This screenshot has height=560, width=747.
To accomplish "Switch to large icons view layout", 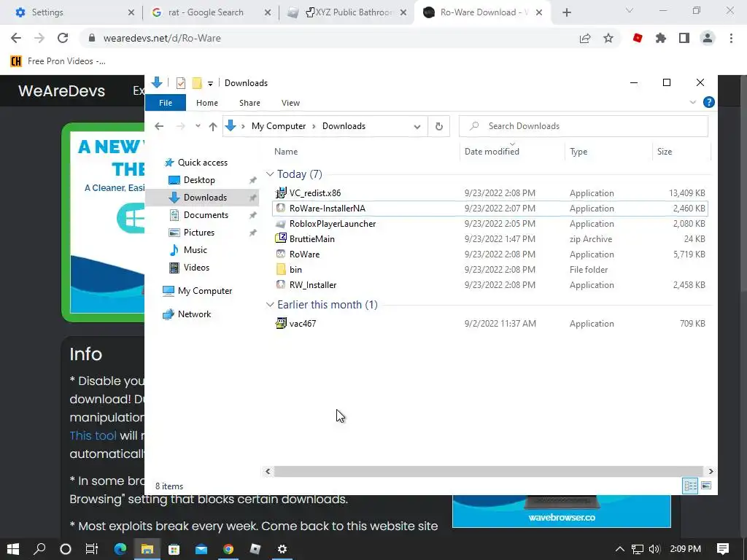I will 706,486.
